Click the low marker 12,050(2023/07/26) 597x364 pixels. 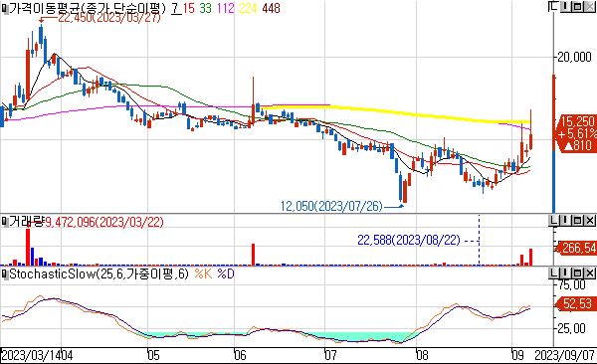(x=331, y=206)
